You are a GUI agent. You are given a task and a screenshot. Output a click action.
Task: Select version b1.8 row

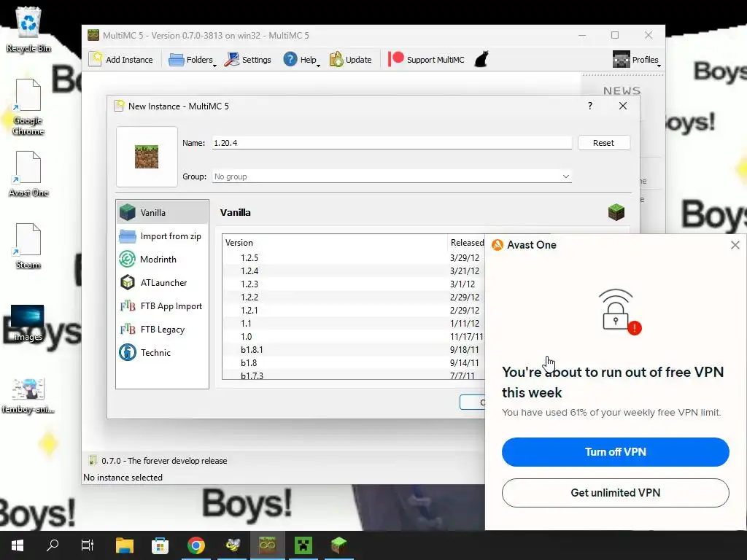[x=354, y=363]
